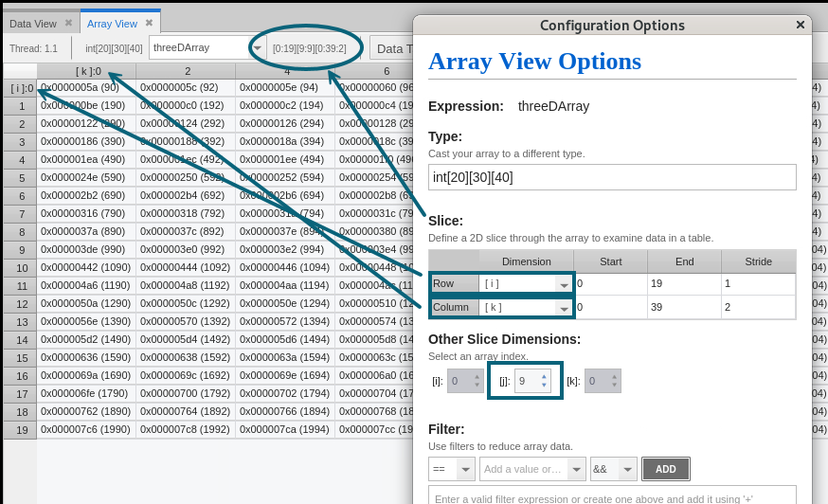Click the Data T... toolbar button

click(390, 48)
